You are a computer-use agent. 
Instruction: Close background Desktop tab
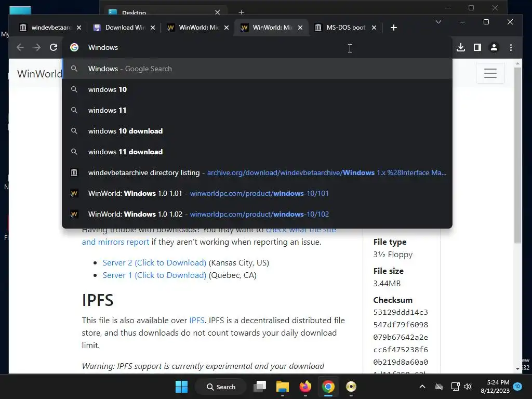click(218, 12)
